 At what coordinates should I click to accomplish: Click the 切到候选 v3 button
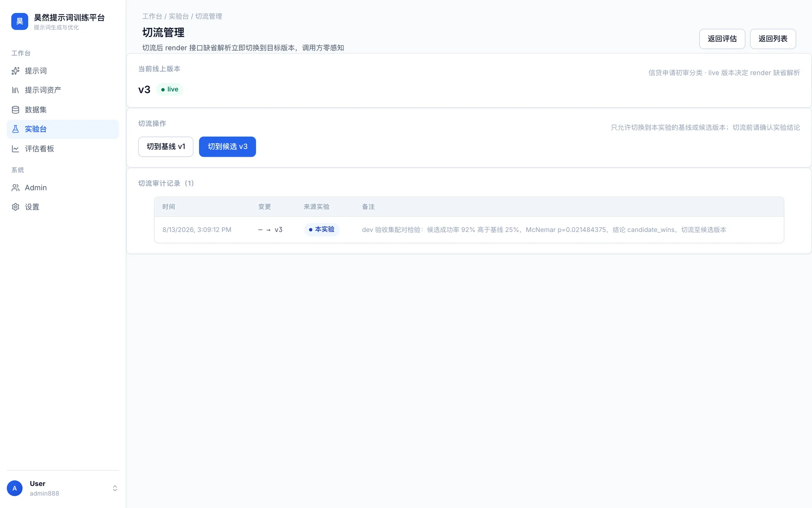[228, 146]
